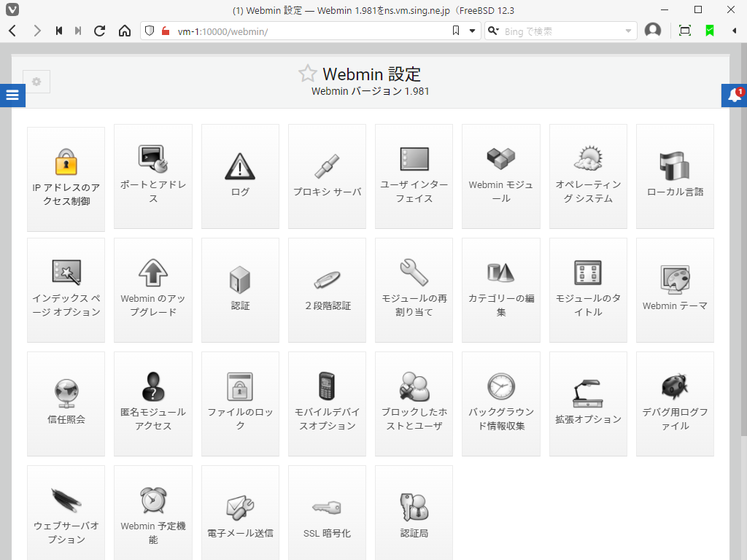Open 2 段階認証 settings

coord(328,290)
